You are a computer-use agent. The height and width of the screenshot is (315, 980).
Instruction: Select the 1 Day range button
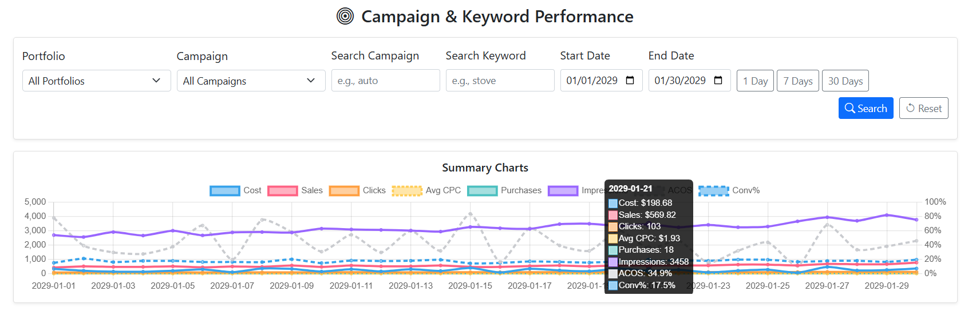click(755, 81)
